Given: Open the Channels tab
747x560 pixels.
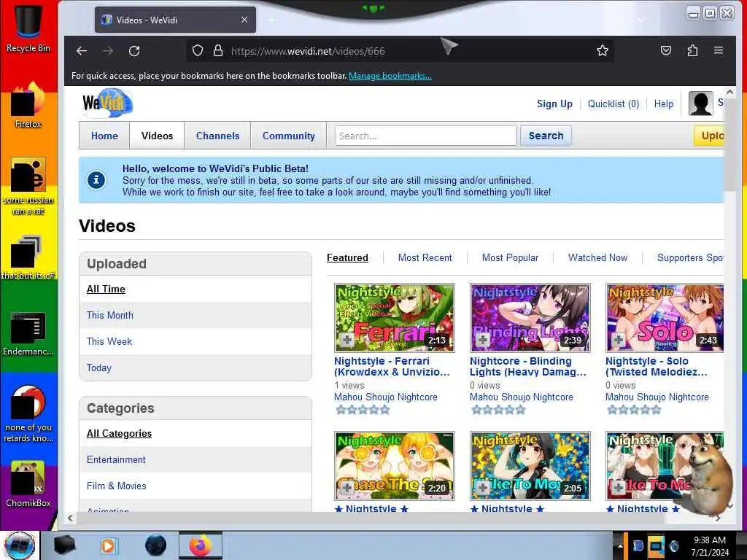Looking at the screenshot, I should pos(217,136).
